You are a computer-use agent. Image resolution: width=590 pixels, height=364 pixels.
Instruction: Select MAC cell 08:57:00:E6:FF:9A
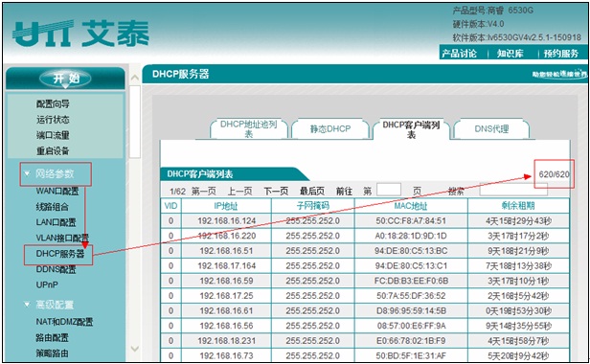pos(411,326)
